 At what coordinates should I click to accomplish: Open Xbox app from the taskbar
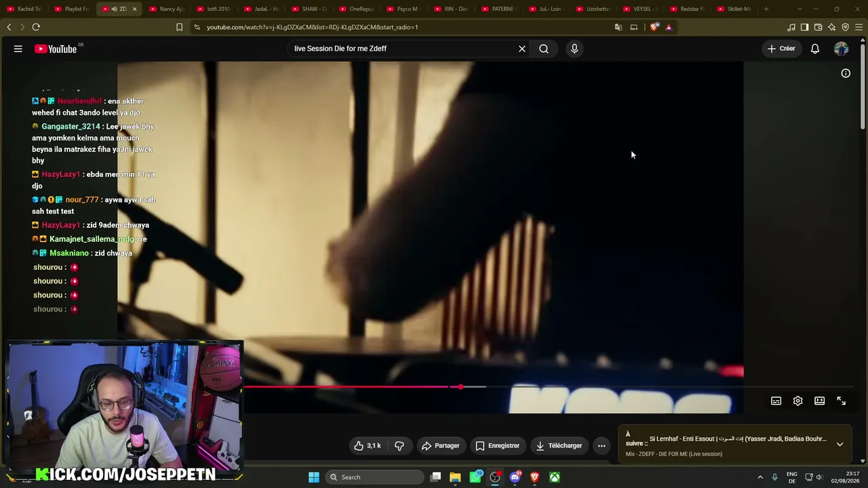(555, 477)
